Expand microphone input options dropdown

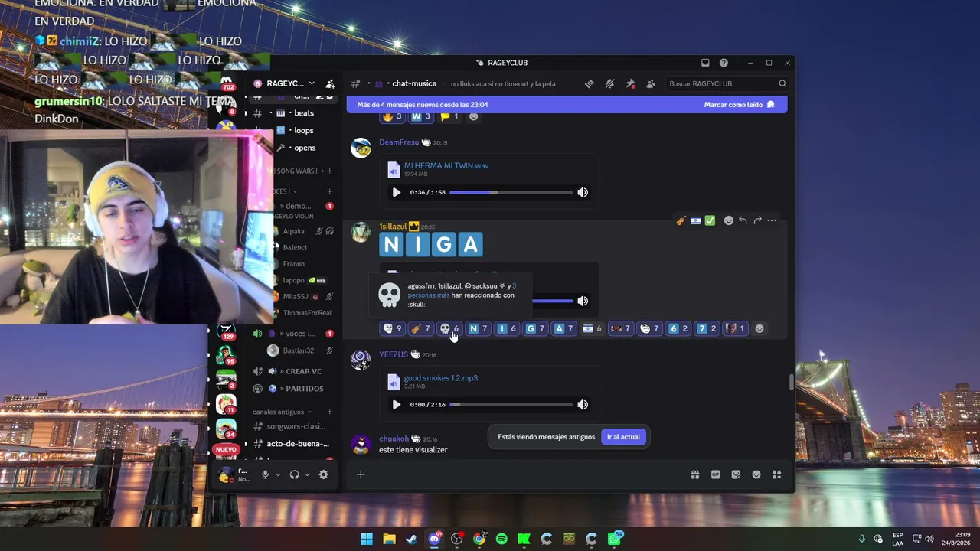(278, 474)
